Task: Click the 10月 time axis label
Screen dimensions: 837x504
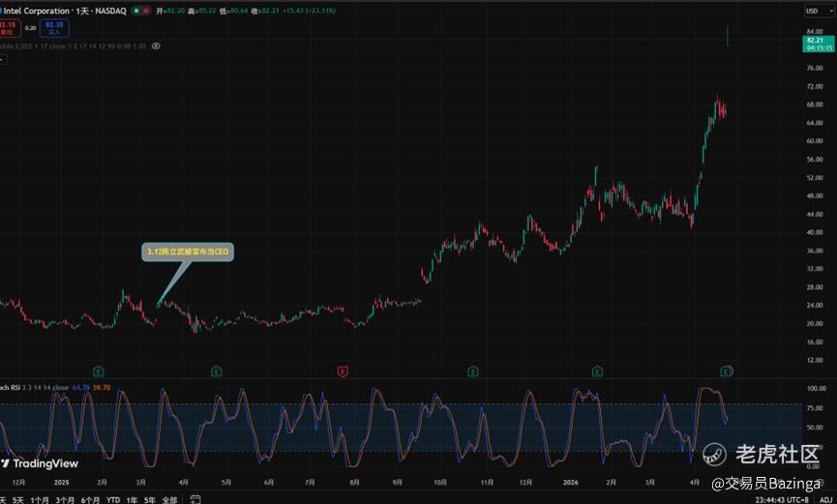Action: pos(440,482)
